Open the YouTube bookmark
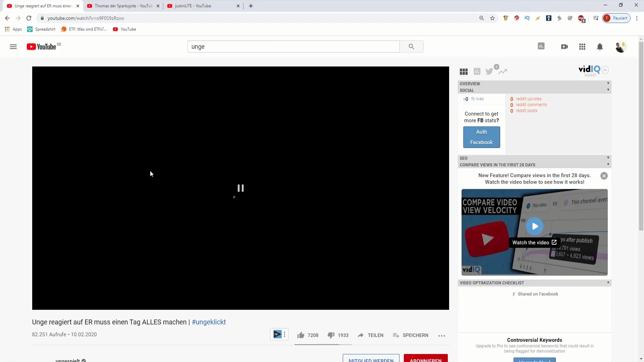 [x=124, y=29]
